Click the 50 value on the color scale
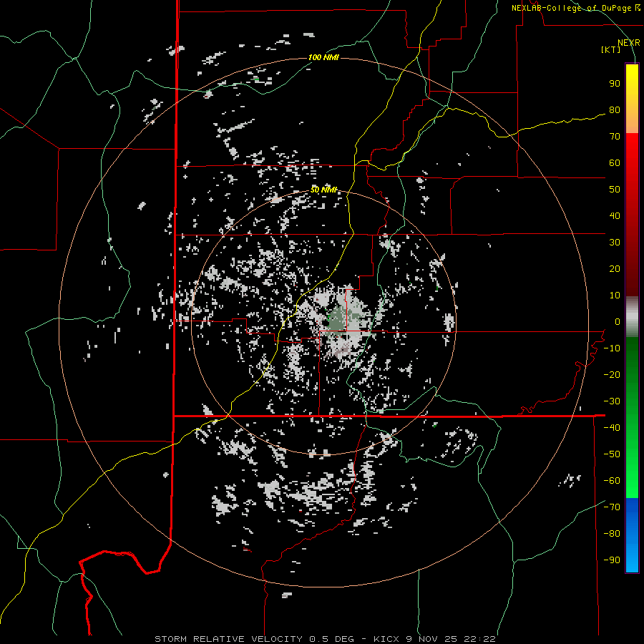The height and width of the screenshot is (644, 644). click(615, 190)
